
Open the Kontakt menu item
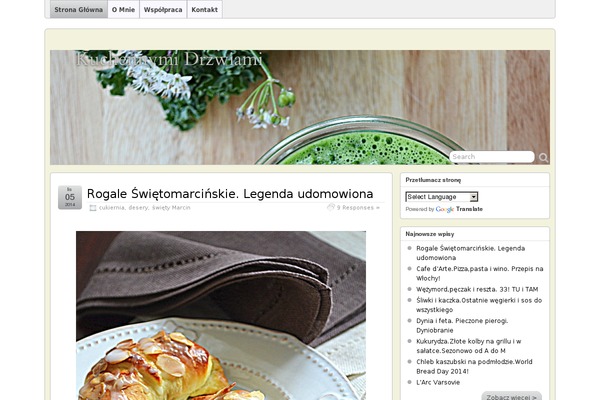pyautogui.click(x=204, y=10)
